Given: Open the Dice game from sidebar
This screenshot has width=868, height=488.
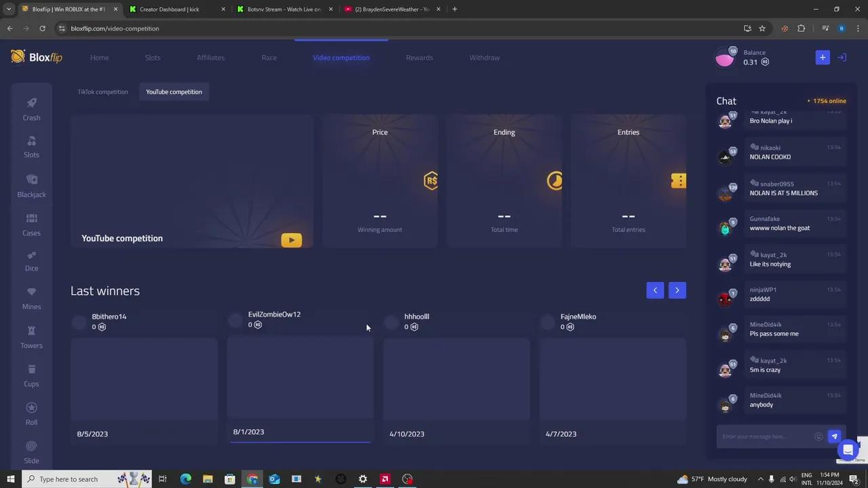Looking at the screenshot, I should 31,261.
